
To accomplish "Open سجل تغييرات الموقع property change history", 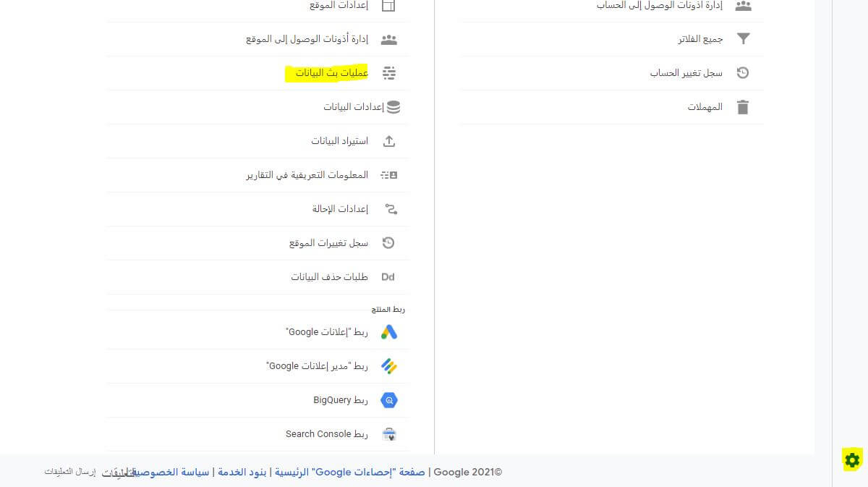I will [x=328, y=243].
